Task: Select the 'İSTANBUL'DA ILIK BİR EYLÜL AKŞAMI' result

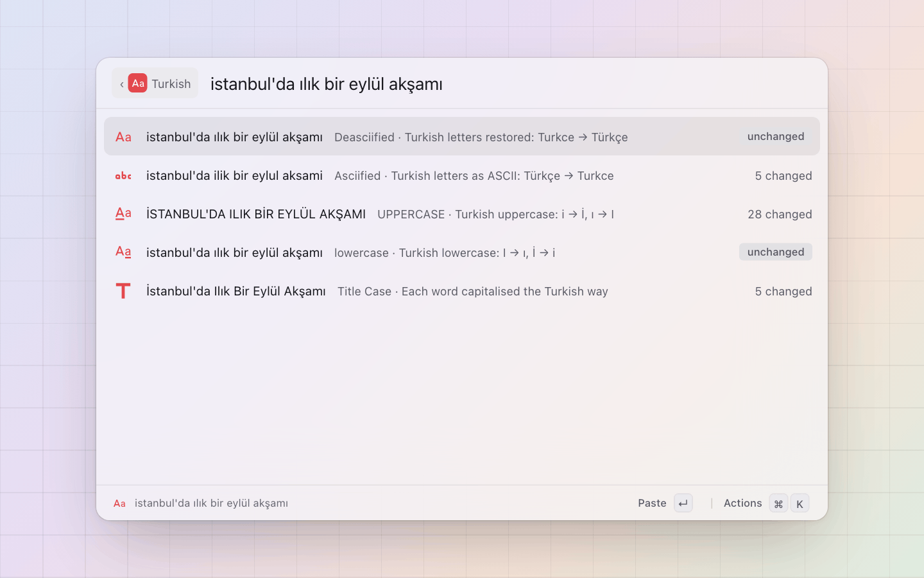Action: click(256, 214)
